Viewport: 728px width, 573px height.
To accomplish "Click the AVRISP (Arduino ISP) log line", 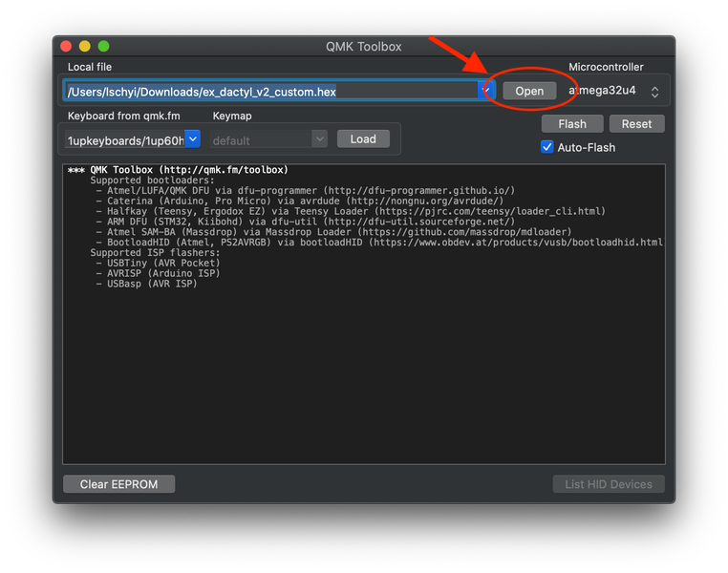I will point(158,273).
